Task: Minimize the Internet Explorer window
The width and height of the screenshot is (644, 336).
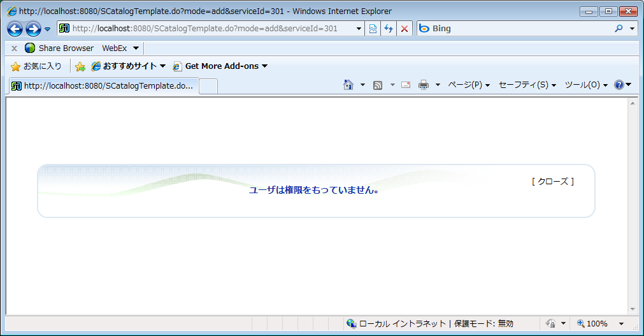Action: 589,11
